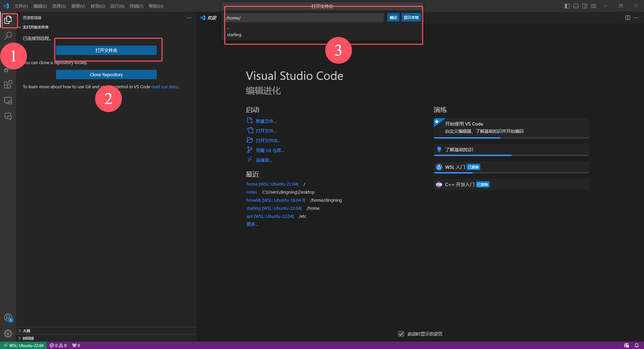Open the 帮助(H) menu
Screen dimensions: 644x349
tap(156, 6)
